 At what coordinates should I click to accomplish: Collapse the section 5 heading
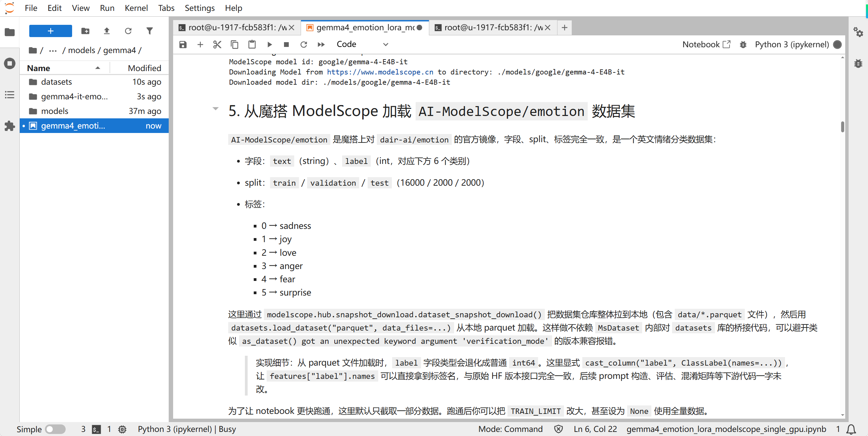215,109
